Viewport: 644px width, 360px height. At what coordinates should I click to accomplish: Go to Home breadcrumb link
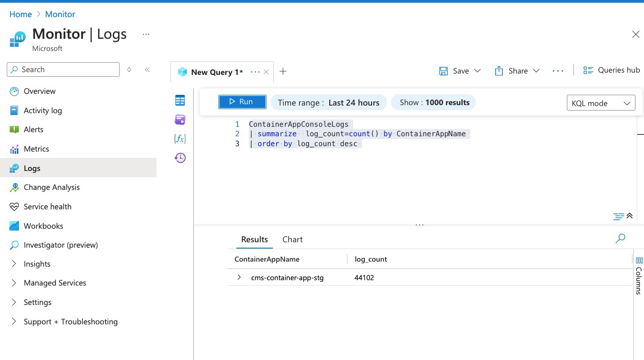click(x=21, y=14)
